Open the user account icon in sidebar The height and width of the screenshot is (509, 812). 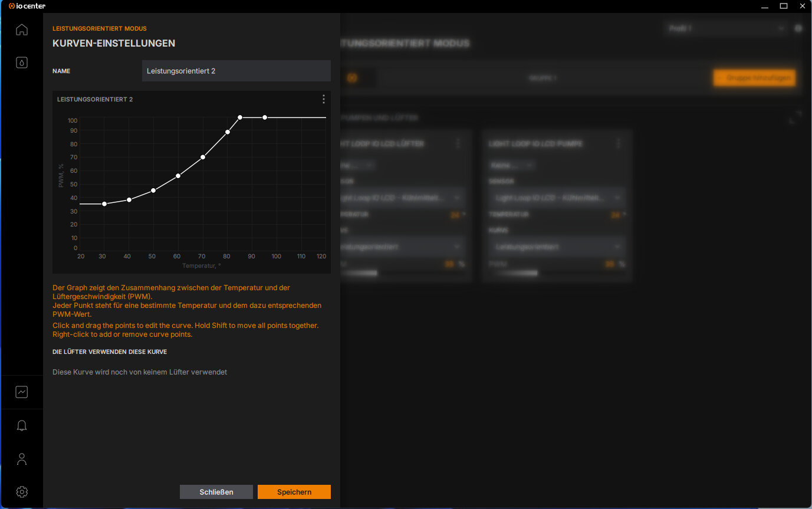[x=22, y=458]
